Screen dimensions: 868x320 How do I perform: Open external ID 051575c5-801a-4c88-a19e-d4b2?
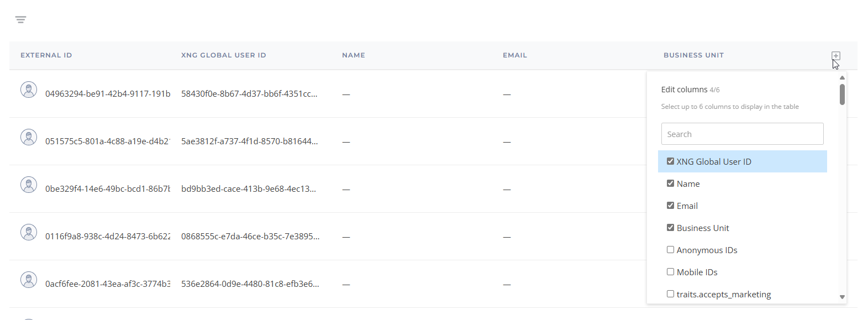(x=108, y=141)
